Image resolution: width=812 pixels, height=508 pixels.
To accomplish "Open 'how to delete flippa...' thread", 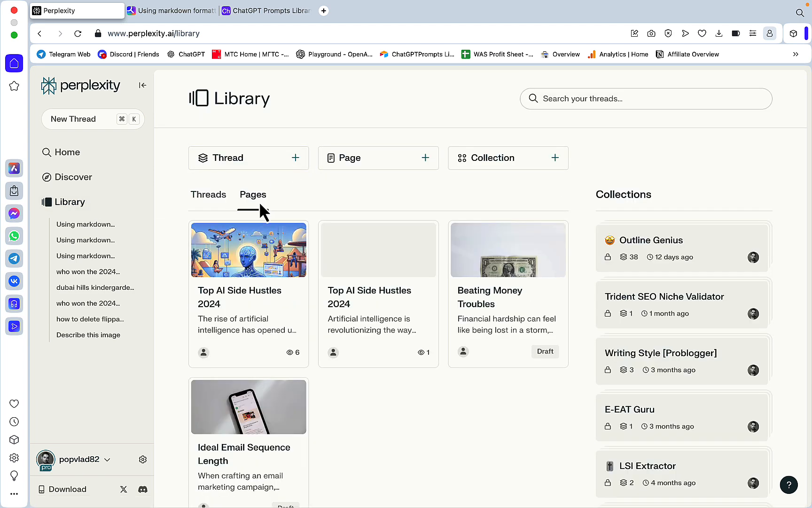I will 90,319.
